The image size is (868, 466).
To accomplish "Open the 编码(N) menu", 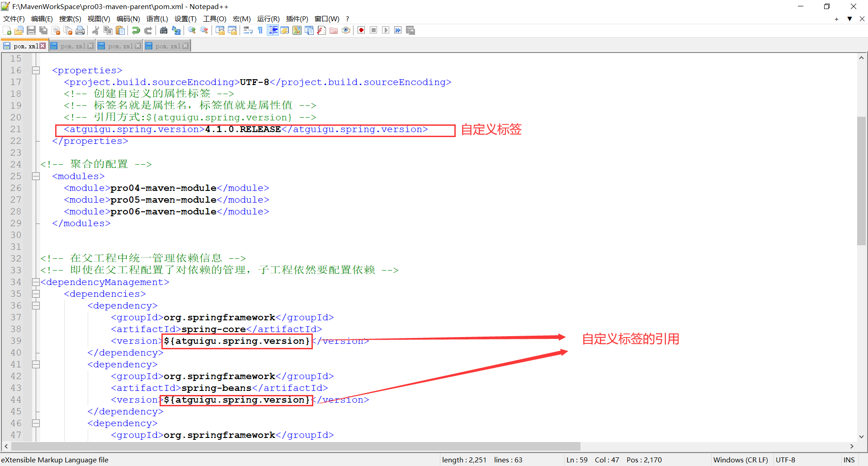I will 128,19.
